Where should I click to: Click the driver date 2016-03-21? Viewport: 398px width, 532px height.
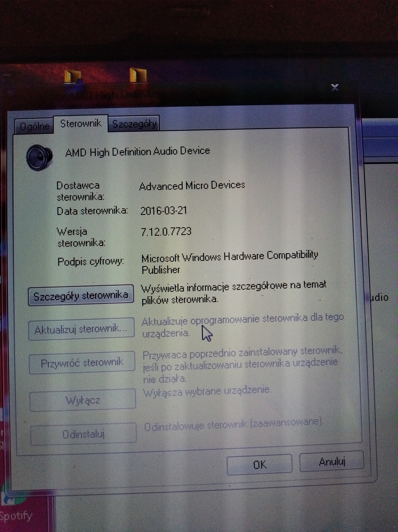click(x=164, y=211)
